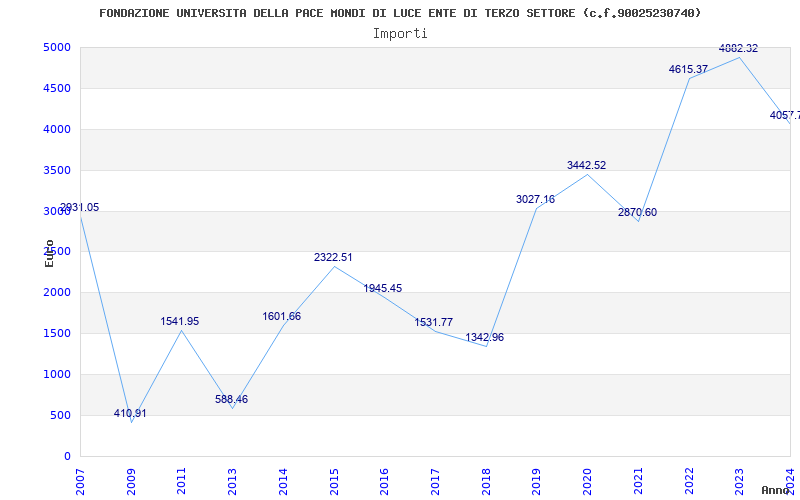The width and height of the screenshot is (800, 500).
Task: Click the 2011 year tick label
Action: [x=182, y=482]
